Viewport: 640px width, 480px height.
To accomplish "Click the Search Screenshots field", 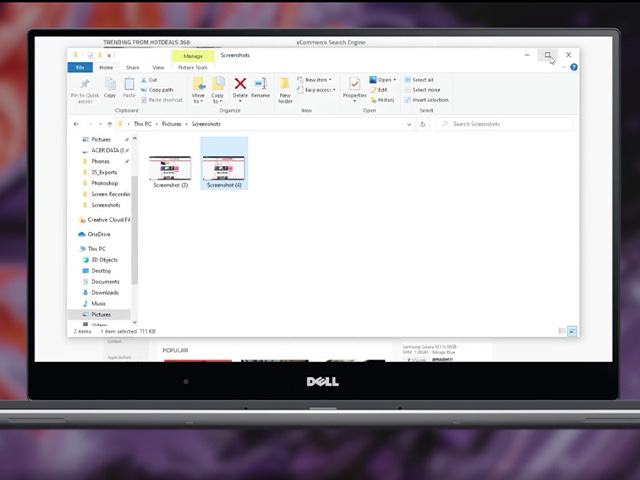I will tap(504, 124).
